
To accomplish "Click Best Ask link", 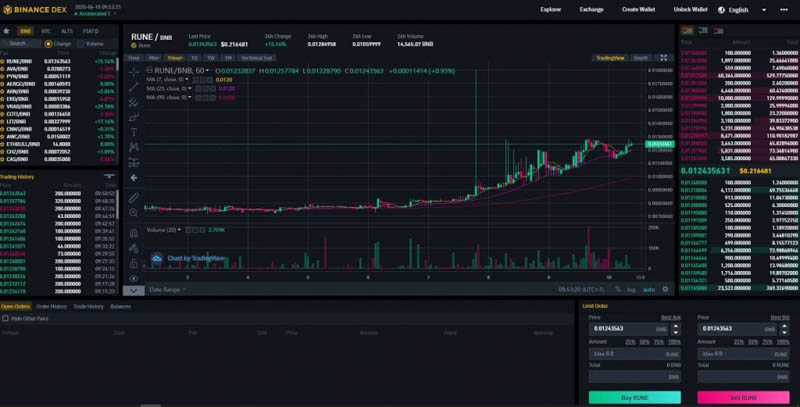I will (671, 317).
